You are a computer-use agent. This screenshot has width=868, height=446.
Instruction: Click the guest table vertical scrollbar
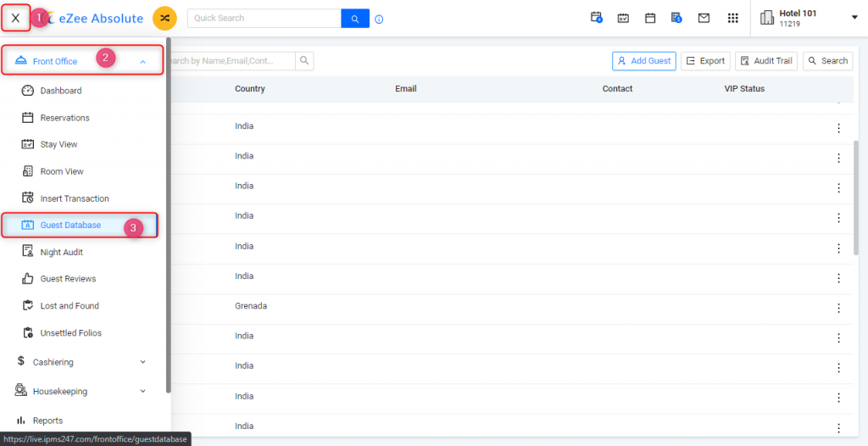pos(856,198)
